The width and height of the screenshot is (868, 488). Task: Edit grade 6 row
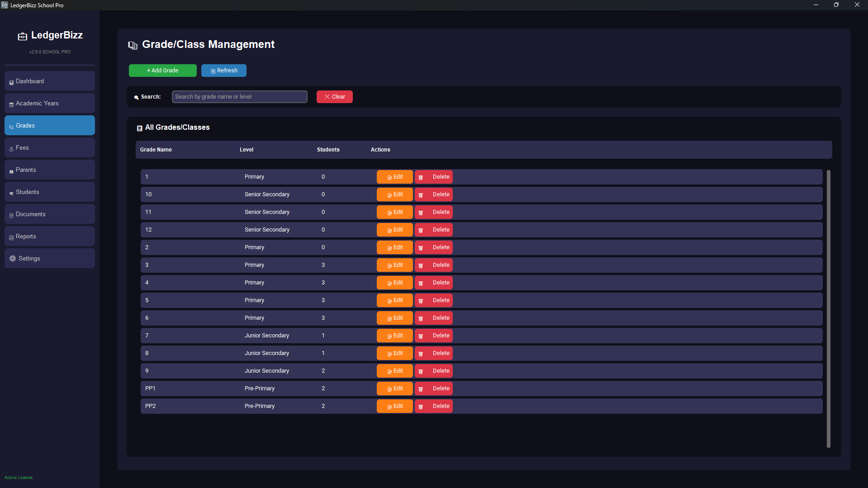coord(395,318)
